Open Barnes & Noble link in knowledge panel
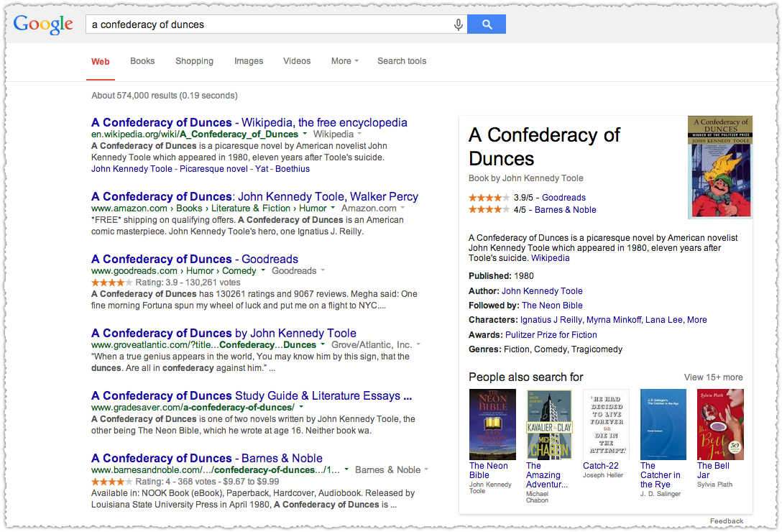 tap(565, 210)
